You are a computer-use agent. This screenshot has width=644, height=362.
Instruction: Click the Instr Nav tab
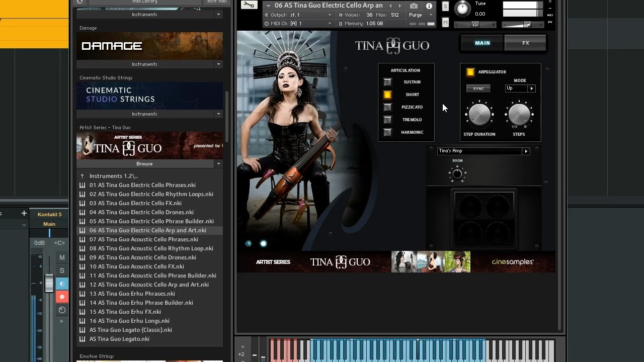(217, 2)
